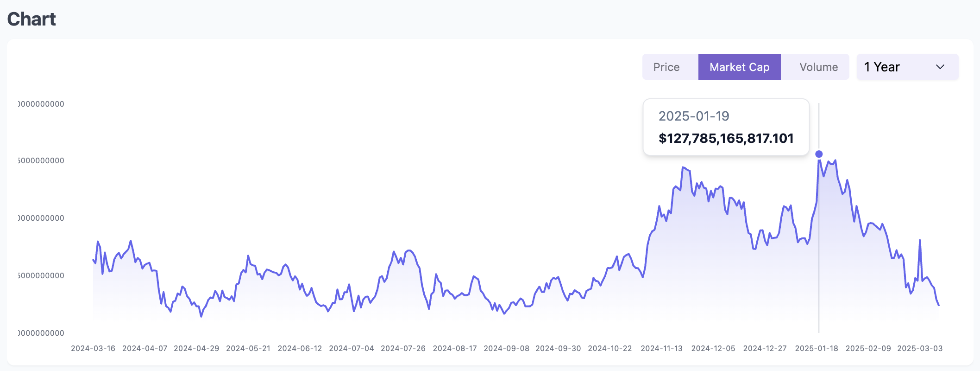The height and width of the screenshot is (371, 980).
Task: Switch to the Volume tab
Action: click(x=818, y=67)
